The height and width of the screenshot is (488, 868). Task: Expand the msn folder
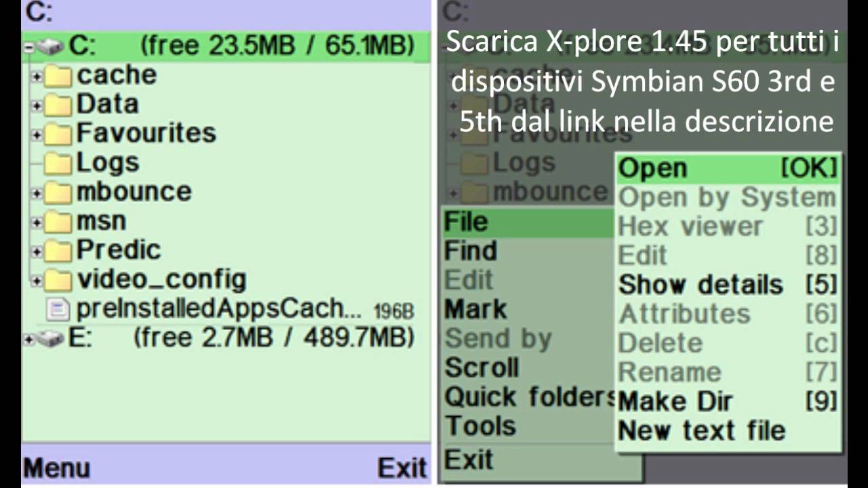pos(37,223)
